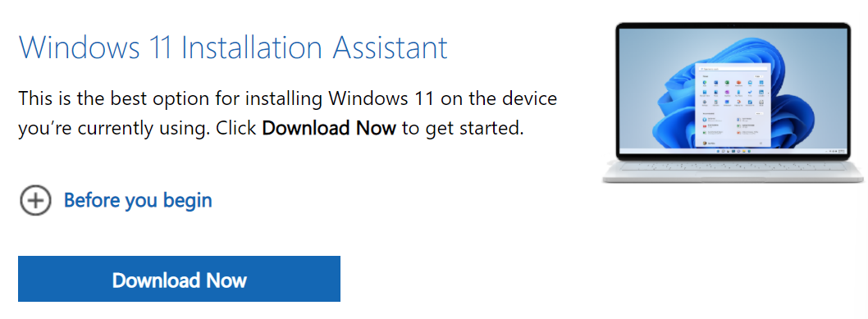Click the system tray on the pictured laptop taskbar

[835, 151]
